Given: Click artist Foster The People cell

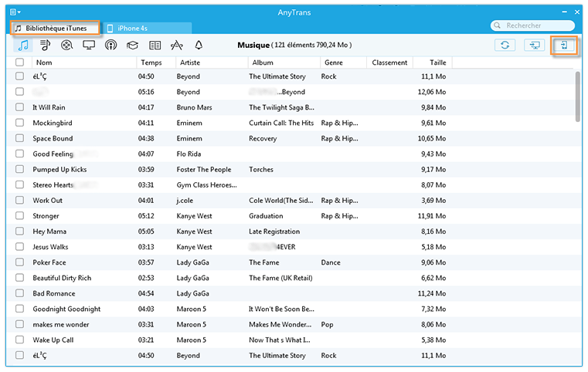Looking at the screenshot, I should click(x=204, y=169).
